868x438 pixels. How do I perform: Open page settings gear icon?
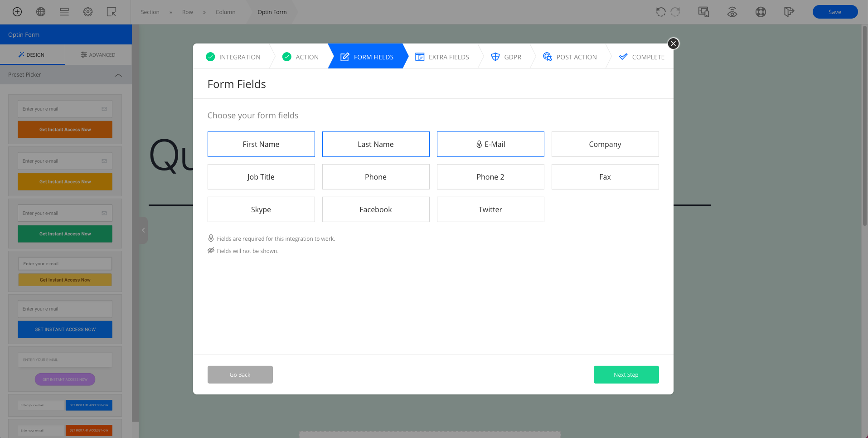[88, 12]
